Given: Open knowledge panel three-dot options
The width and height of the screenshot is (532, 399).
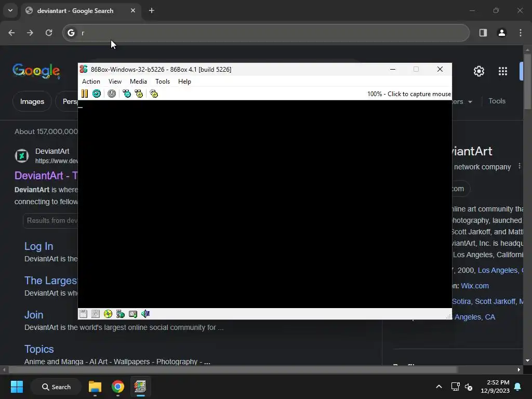Looking at the screenshot, I should click(519, 166).
